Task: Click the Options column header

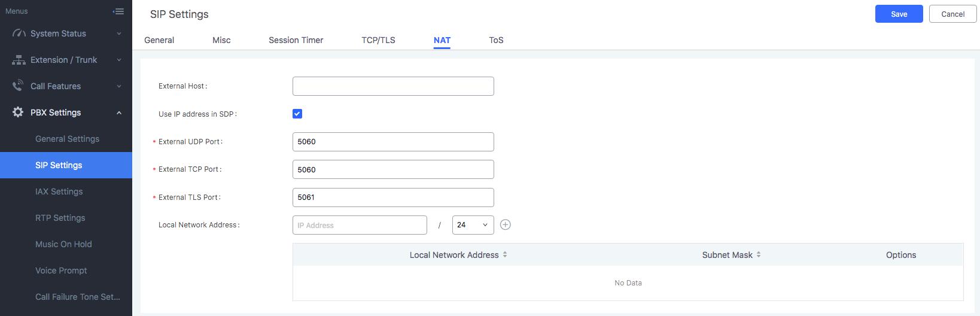Action: (x=901, y=255)
